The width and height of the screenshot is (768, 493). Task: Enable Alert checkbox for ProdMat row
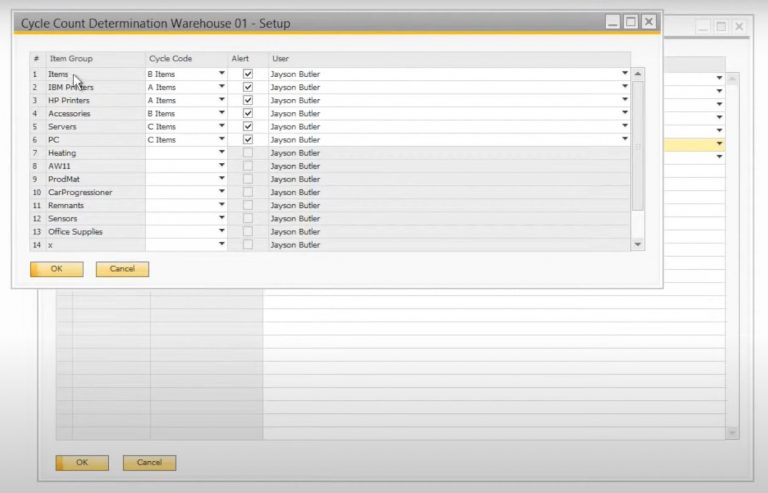click(248, 179)
